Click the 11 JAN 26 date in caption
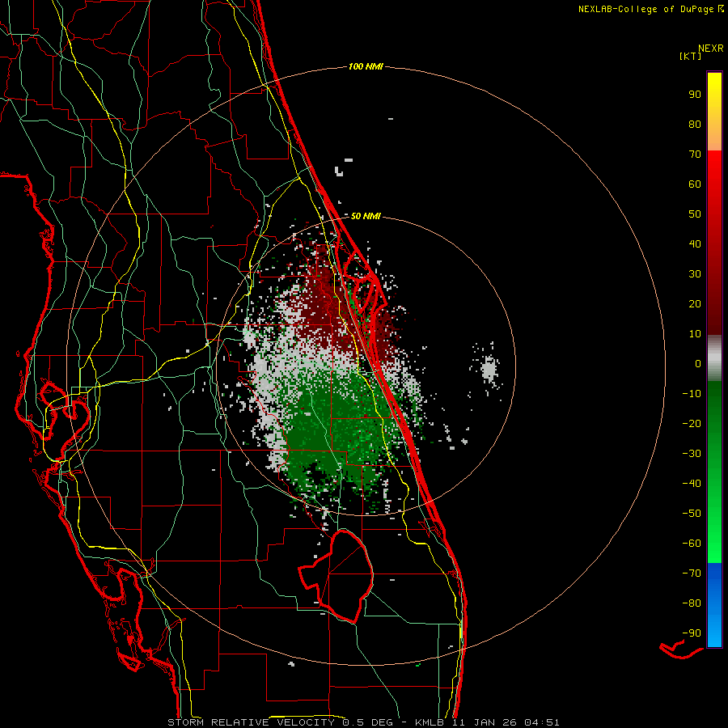The width and height of the screenshot is (728, 728). click(485, 722)
